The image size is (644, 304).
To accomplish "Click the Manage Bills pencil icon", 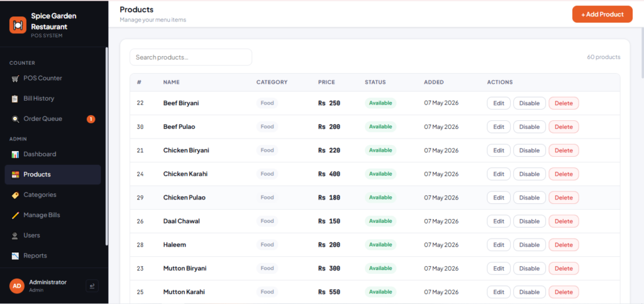I will (x=15, y=215).
